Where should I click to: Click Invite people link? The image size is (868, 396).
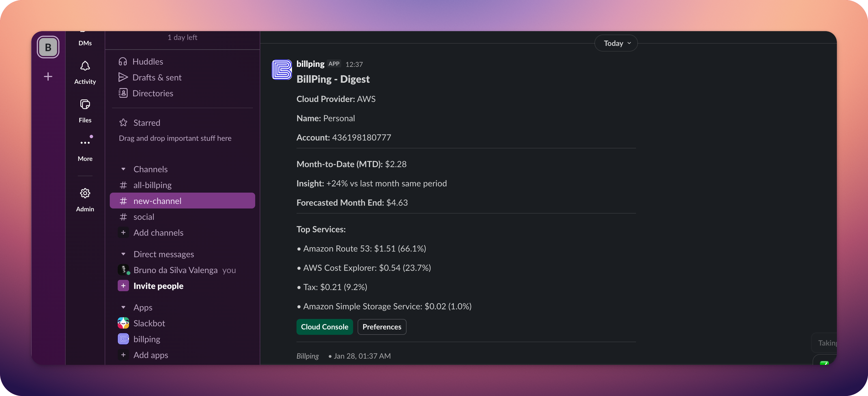coord(158,286)
